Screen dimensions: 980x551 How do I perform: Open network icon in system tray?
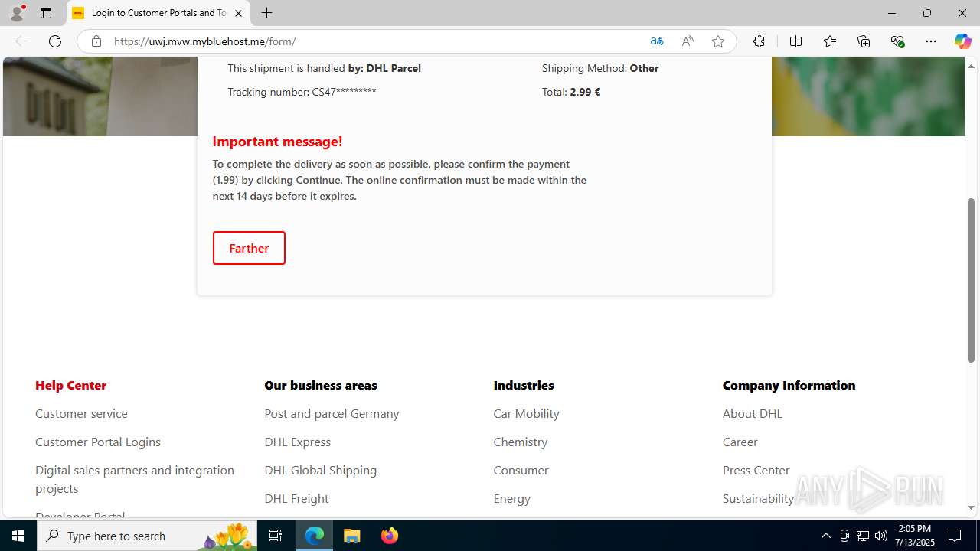(x=863, y=536)
